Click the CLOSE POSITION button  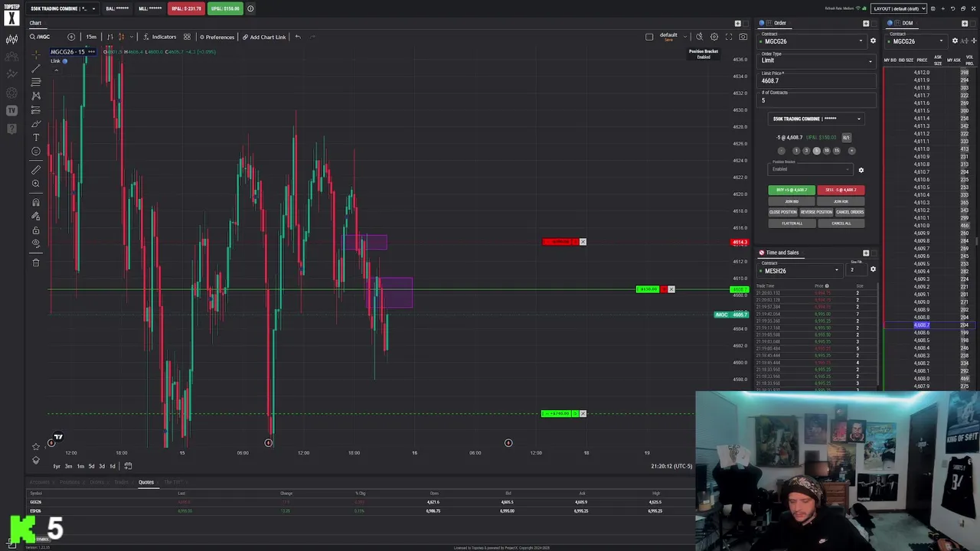pos(782,212)
